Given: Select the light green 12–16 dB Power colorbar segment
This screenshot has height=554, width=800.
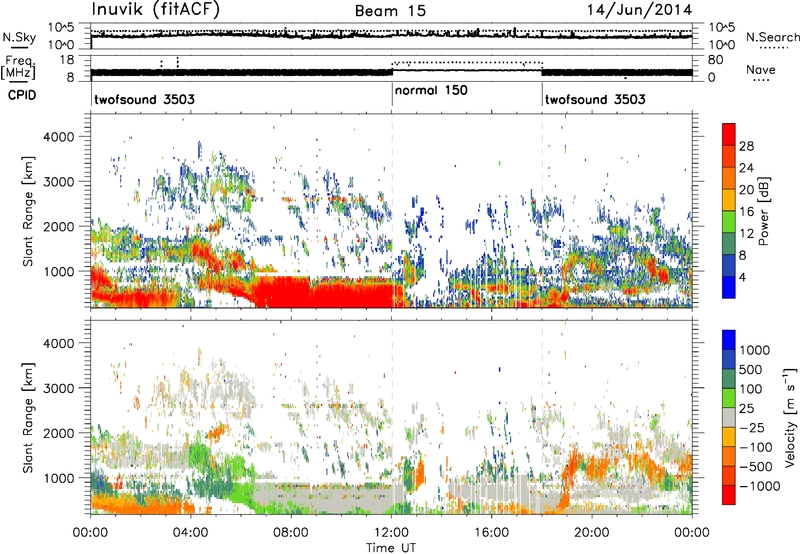Looking at the screenshot, I should point(729,222).
